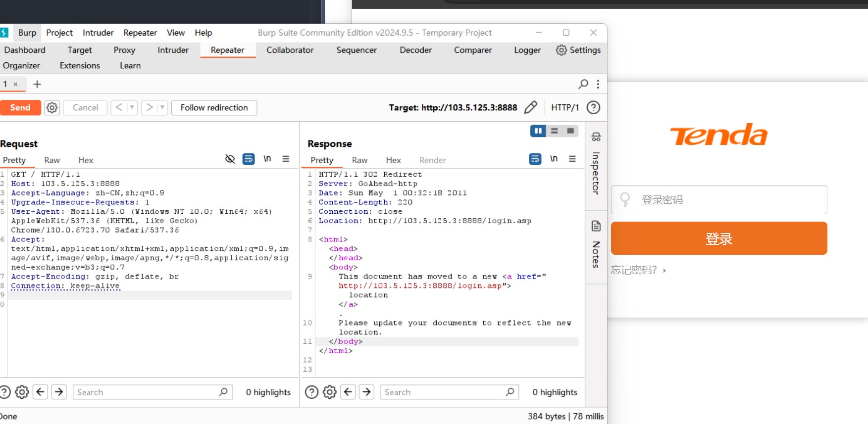Toggle word wrap in the response panel
The image size is (868, 424).
pos(535,159)
